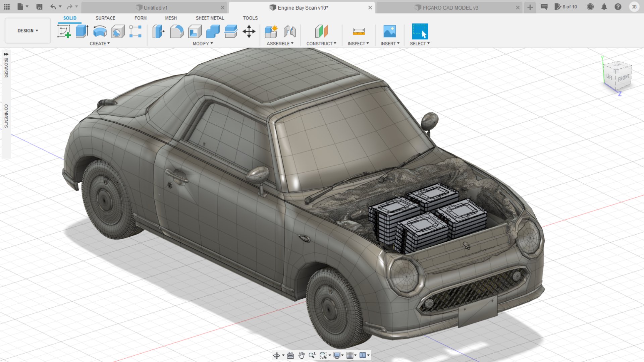
Task: Click the Measure tool
Action: click(x=359, y=32)
